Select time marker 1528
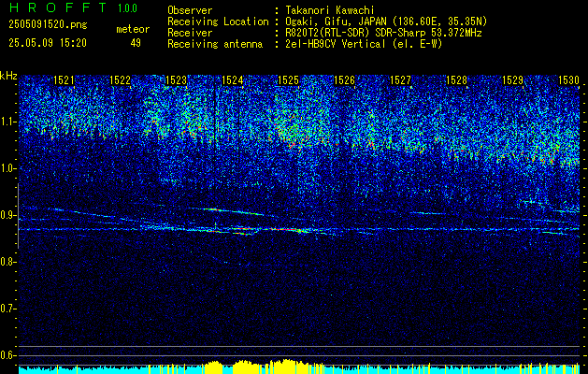Viewport: 588px width, 374px height. [x=457, y=79]
